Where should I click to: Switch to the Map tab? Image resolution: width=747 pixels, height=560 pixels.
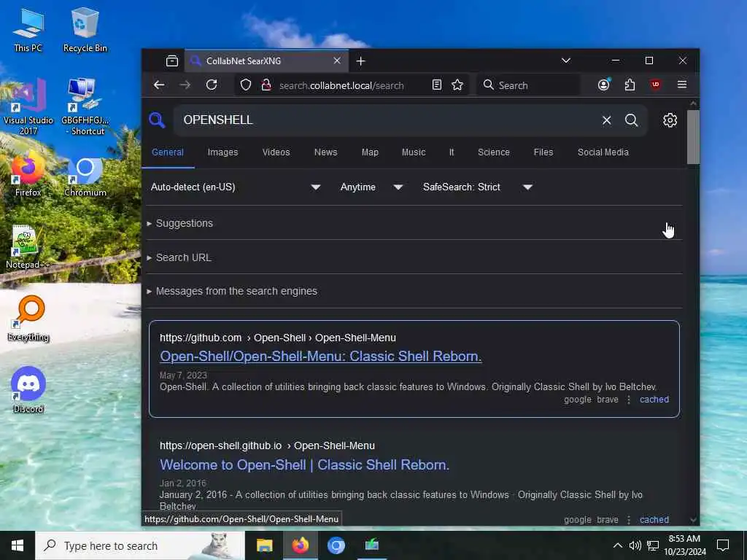click(370, 152)
